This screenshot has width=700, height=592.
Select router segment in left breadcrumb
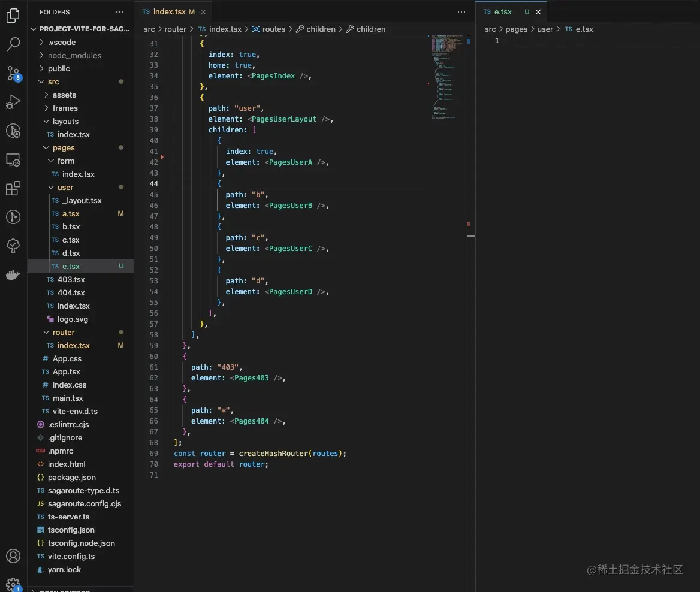pyautogui.click(x=175, y=29)
